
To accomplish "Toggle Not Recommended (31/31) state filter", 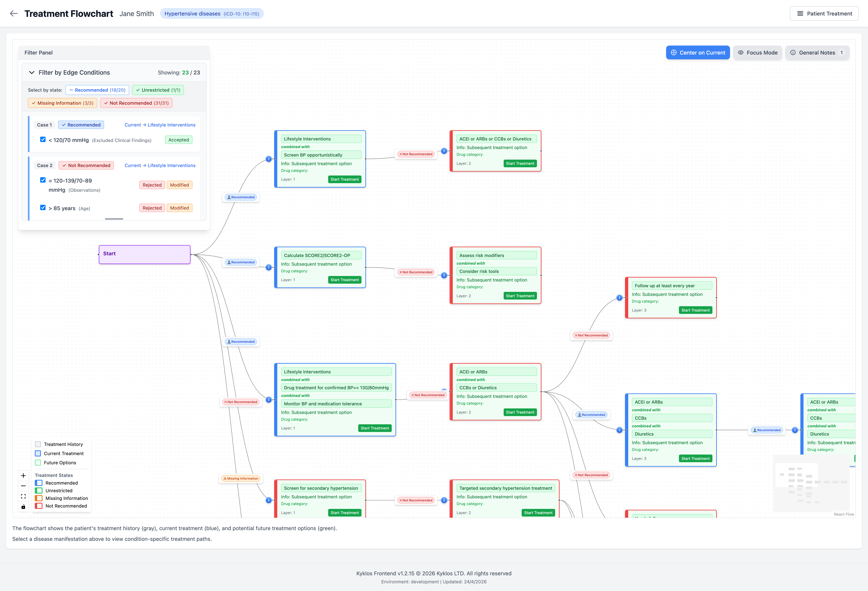I will (x=136, y=103).
